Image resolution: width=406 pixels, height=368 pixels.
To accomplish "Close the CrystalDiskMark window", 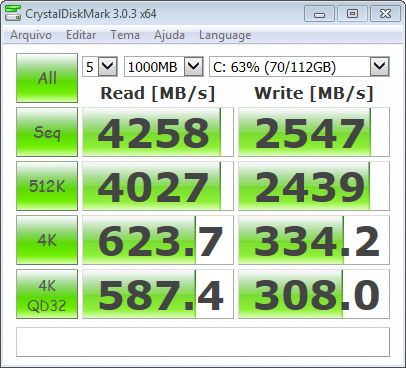I will pos(386,14).
